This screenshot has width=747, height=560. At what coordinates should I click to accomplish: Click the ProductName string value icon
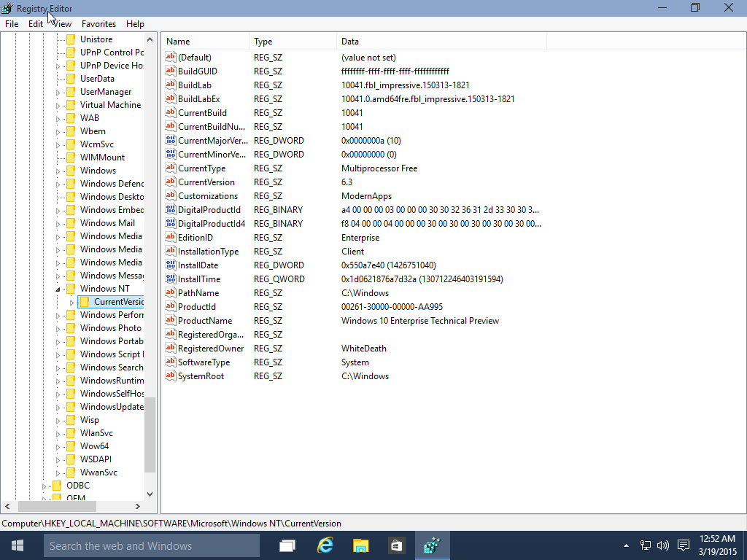pos(171,320)
